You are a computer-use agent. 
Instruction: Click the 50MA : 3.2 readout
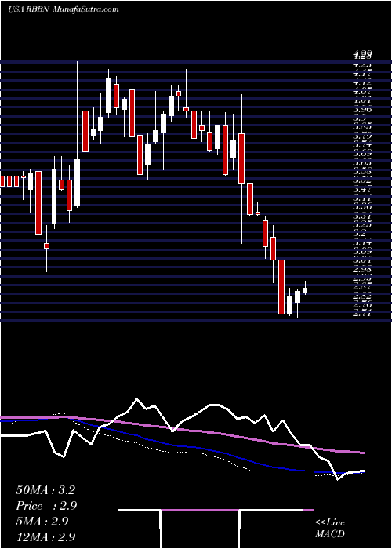45,490
